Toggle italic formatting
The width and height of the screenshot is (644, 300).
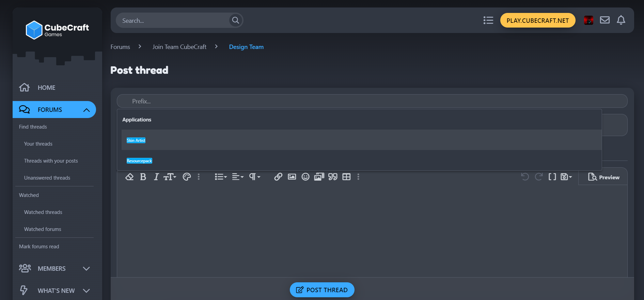pyautogui.click(x=156, y=177)
